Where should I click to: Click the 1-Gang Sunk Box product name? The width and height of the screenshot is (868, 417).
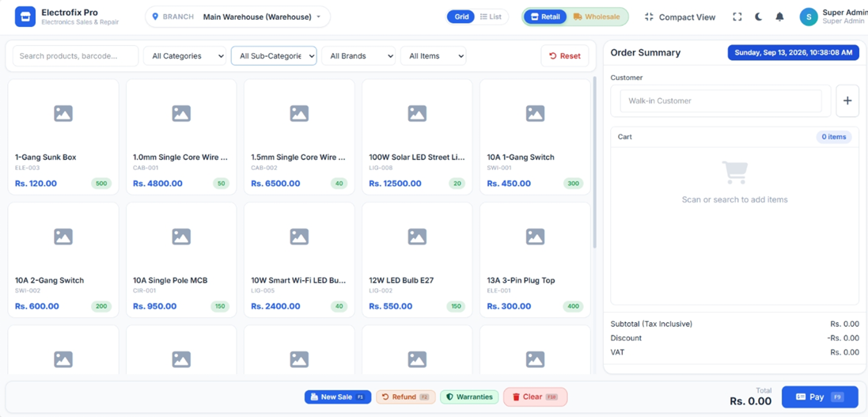tap(45, 157)
